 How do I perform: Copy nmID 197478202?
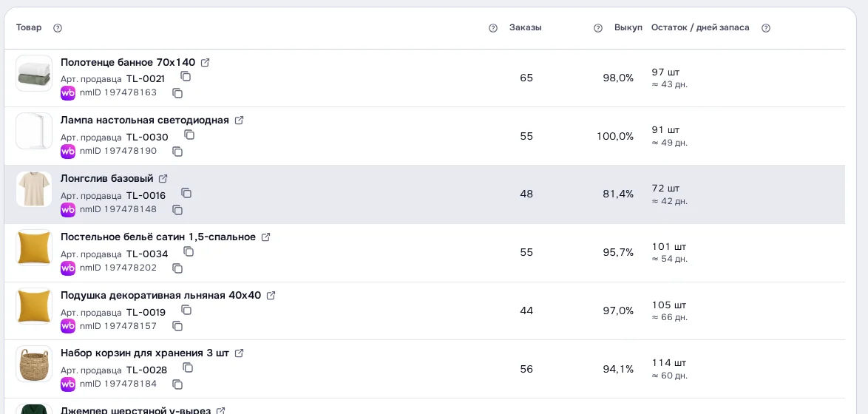point(177,268)
